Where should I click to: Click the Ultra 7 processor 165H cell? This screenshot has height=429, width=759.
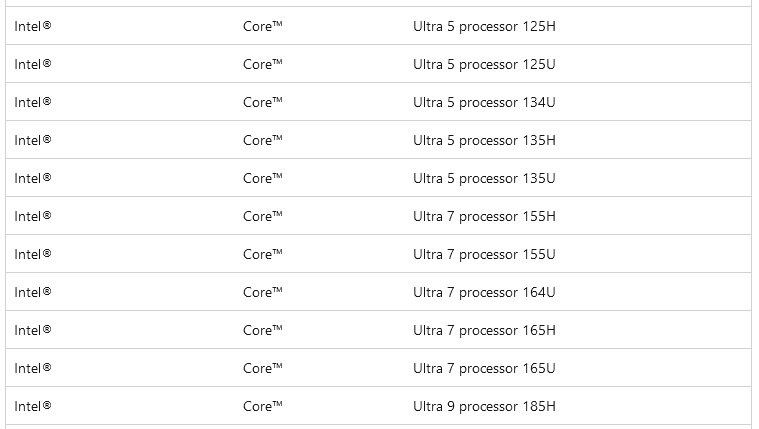click(484, 330)
